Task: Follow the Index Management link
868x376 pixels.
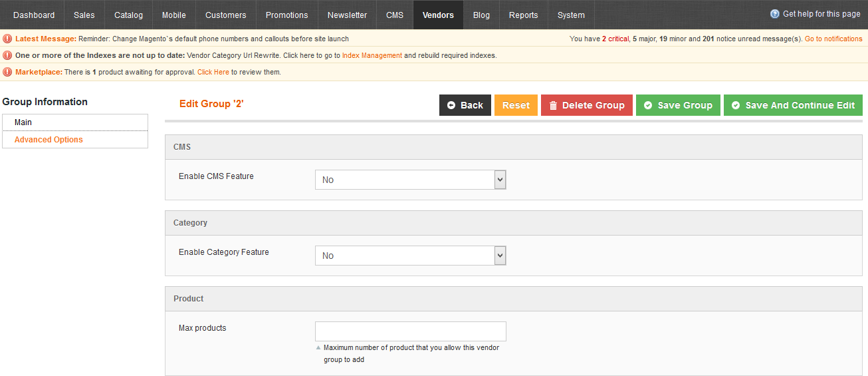Action: (372, 55)
